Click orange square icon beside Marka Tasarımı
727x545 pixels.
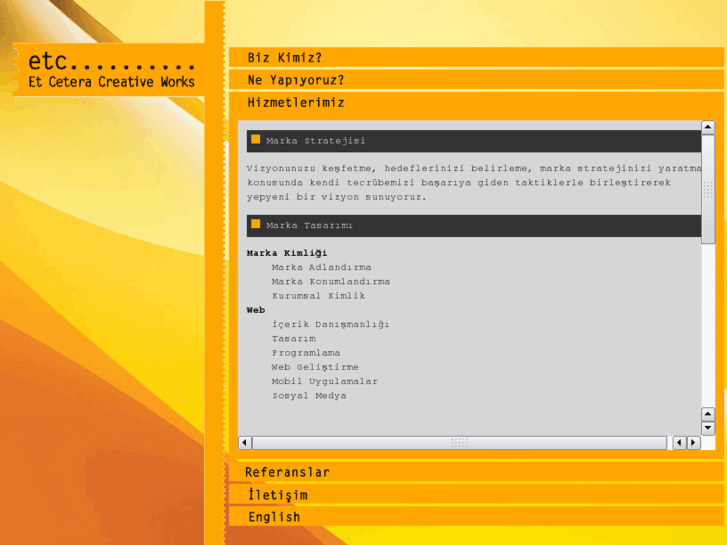click(255, 224)
